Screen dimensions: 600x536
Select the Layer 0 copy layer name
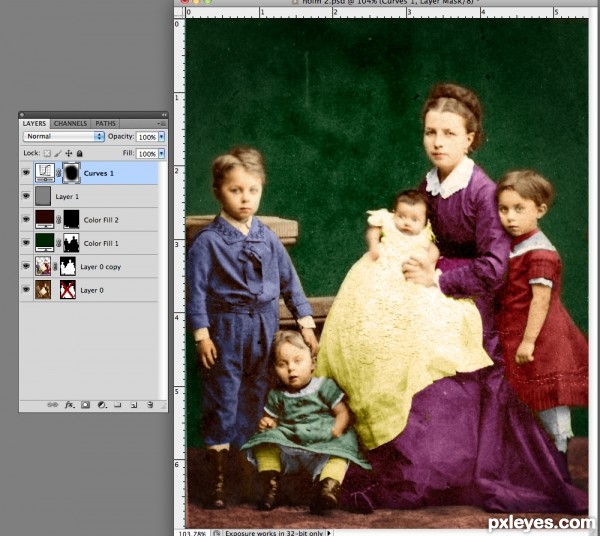pos(101,267)
